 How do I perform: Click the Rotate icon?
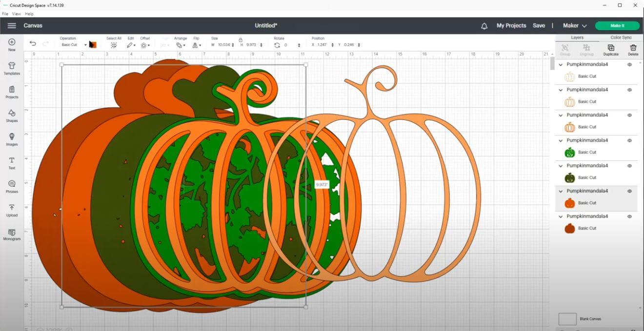coord(277,45)
